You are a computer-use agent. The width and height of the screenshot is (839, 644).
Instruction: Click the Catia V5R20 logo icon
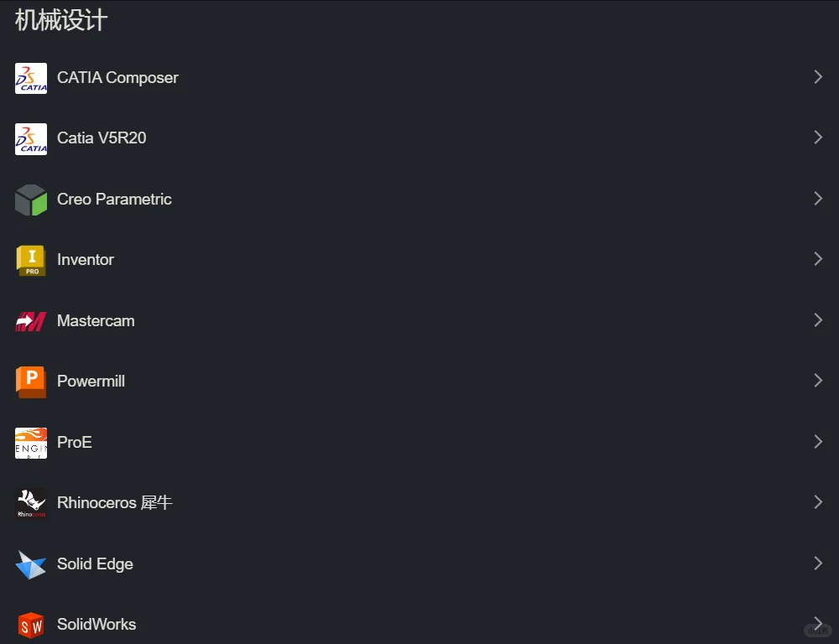click(x=31, y=138)
